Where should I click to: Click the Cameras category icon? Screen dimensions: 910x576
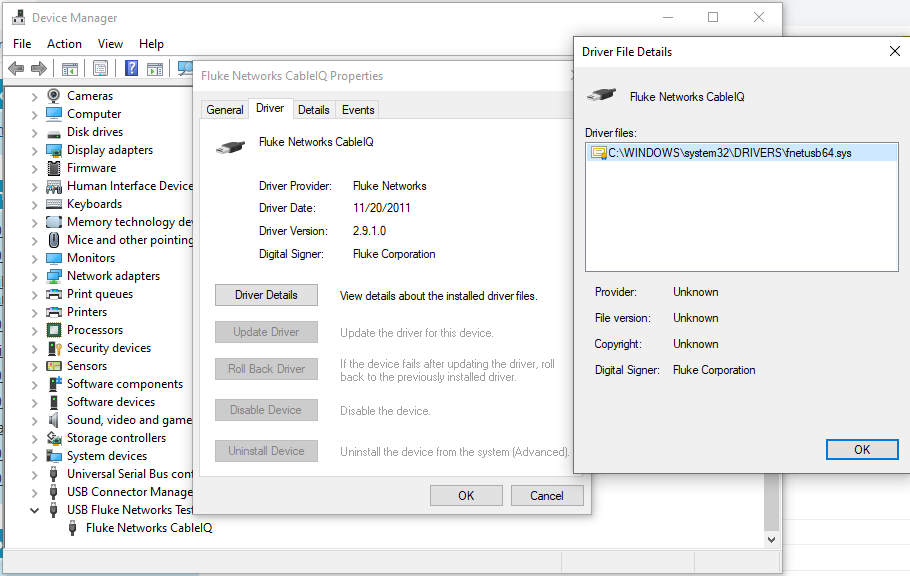[54, 96]
